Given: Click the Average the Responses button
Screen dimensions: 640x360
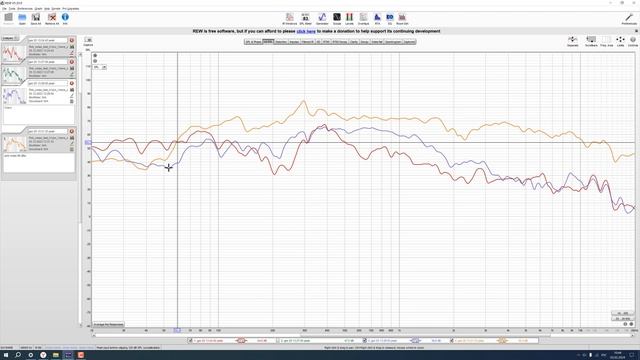Looking at the screenshot, I should tap(109, 324).
